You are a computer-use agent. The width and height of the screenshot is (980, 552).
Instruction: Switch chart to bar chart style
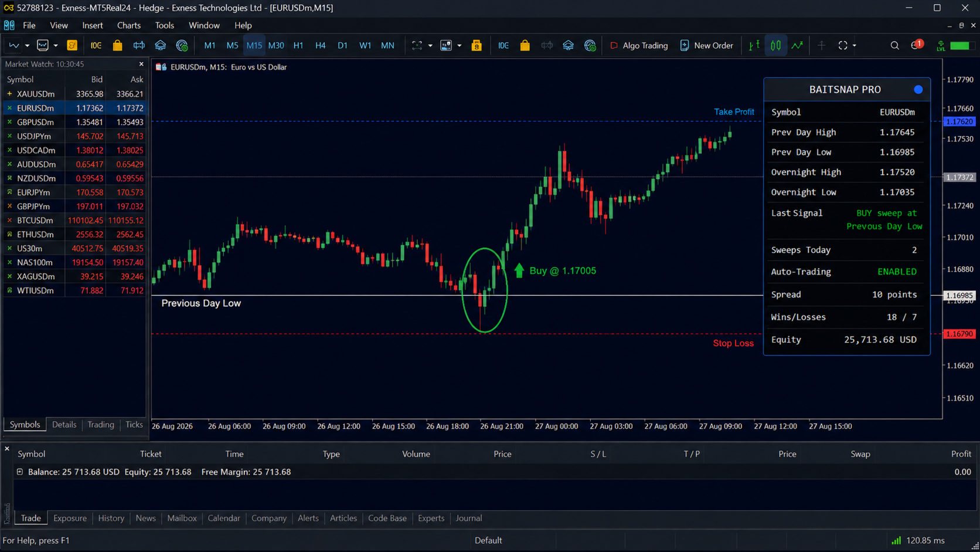(754, 45)
